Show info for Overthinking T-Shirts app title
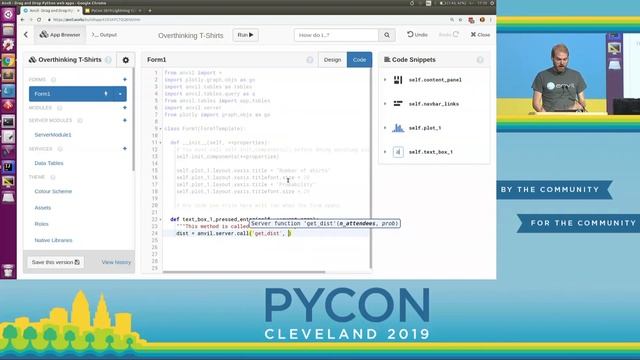This screenshot has height=360, width=640. point(108,60)
